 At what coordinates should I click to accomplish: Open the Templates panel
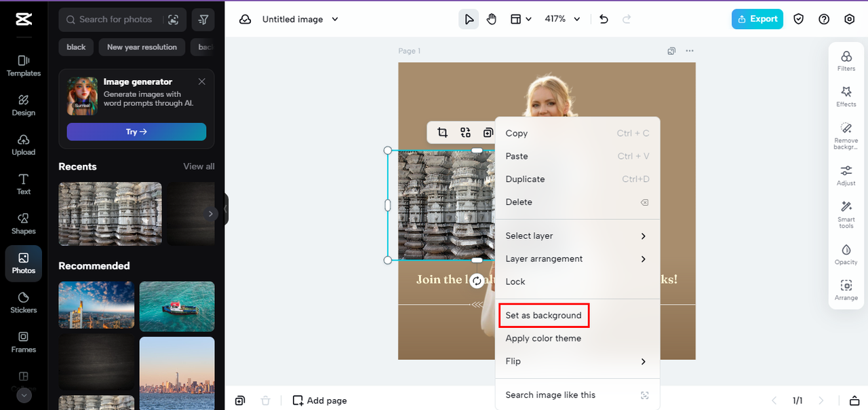tap(23, 67)
